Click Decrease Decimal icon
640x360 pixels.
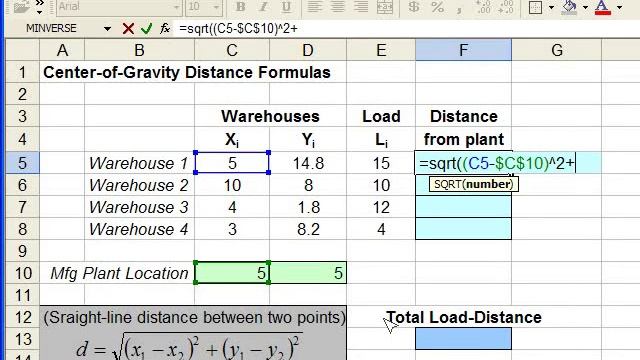click(x=507, y=7)
